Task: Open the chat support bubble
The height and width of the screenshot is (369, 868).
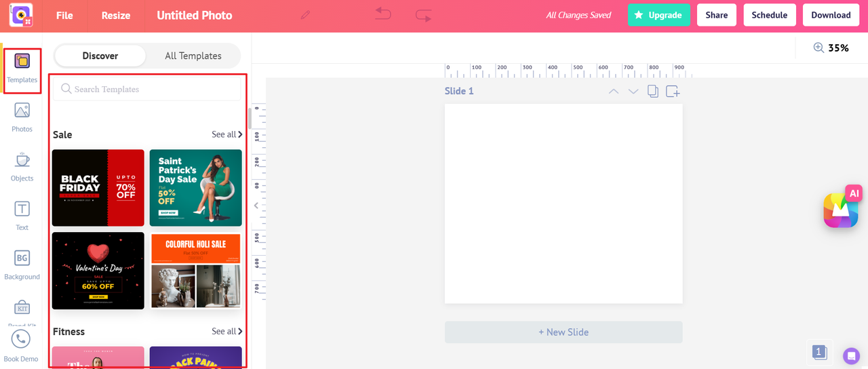Action: (851, 355)
